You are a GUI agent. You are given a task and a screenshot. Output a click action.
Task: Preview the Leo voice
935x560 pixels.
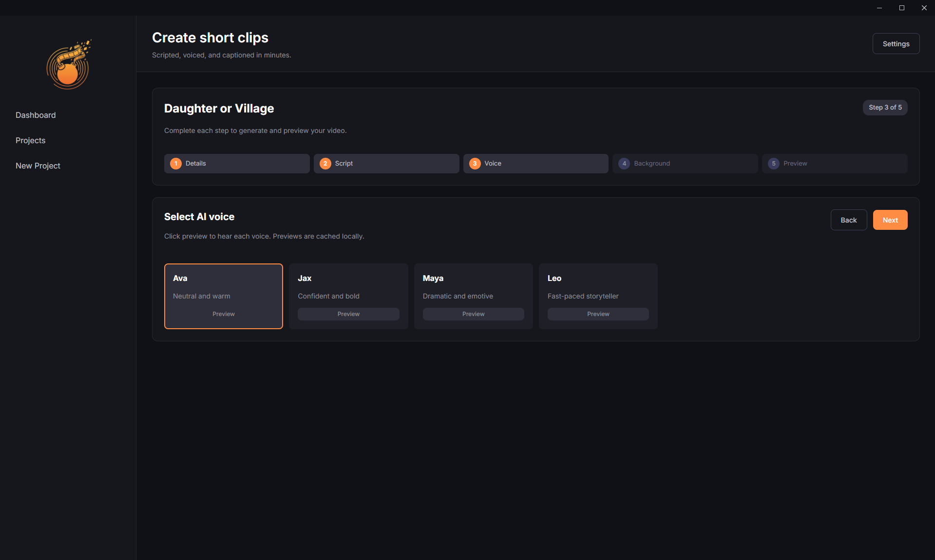(x=598, y=314)
